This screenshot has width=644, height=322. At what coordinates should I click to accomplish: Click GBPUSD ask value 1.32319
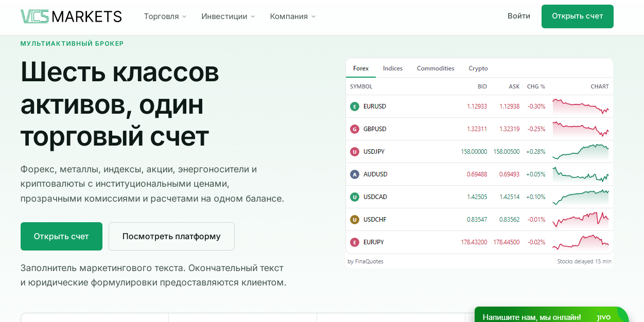click(x=509, y=129)
